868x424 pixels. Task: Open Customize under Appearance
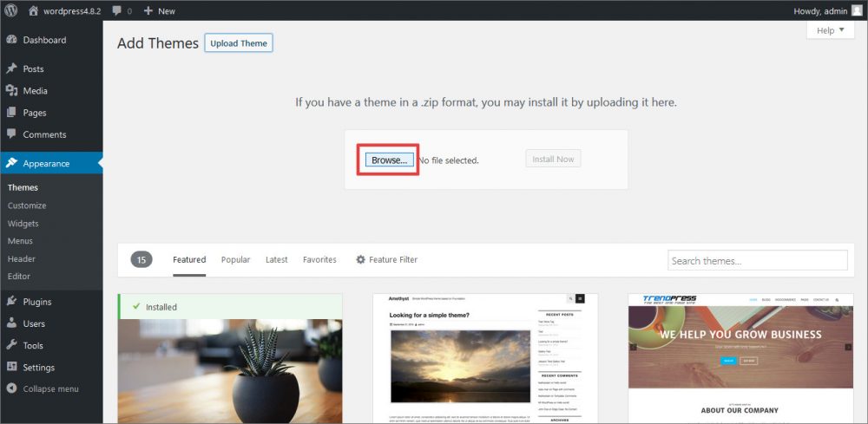[x=27, y=205]
